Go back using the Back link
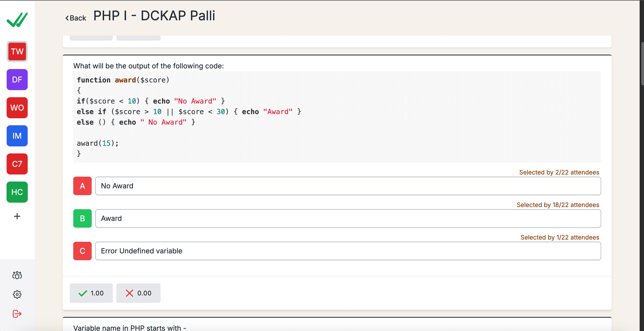 76,18
